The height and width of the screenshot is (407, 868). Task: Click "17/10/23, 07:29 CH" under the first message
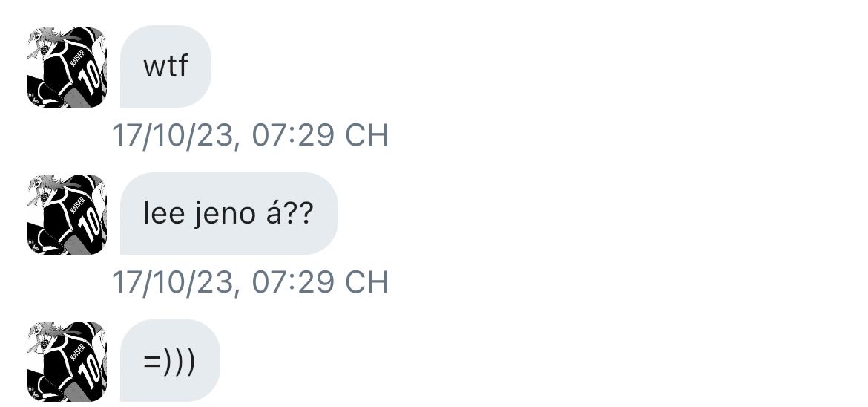tap(250, 136)
